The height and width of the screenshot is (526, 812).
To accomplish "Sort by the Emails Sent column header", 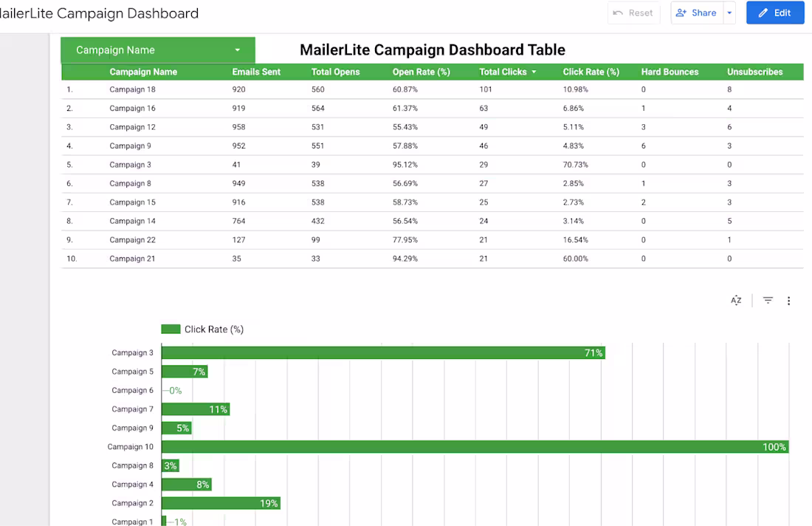I will pyautogui.click(x=257, y=72).
